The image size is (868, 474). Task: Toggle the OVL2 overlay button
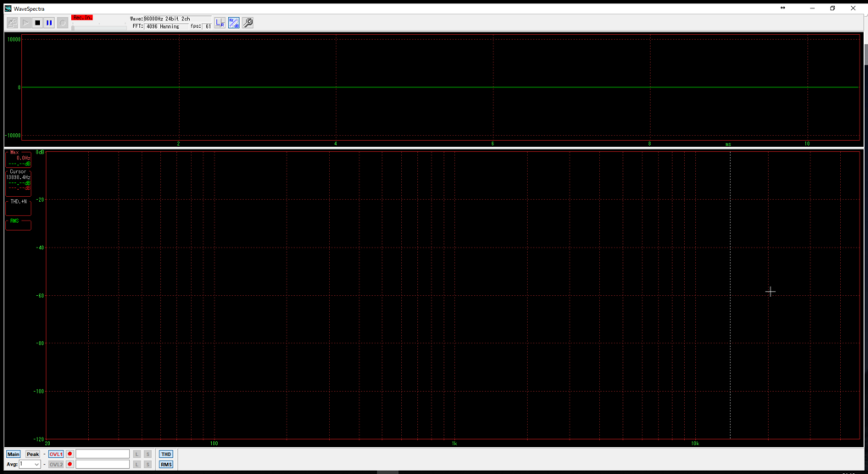(x=56, y=464)
